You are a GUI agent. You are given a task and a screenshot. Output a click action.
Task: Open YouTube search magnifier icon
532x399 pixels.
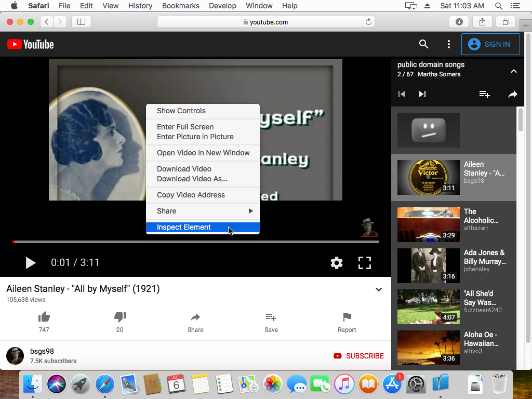coord(424,44)
